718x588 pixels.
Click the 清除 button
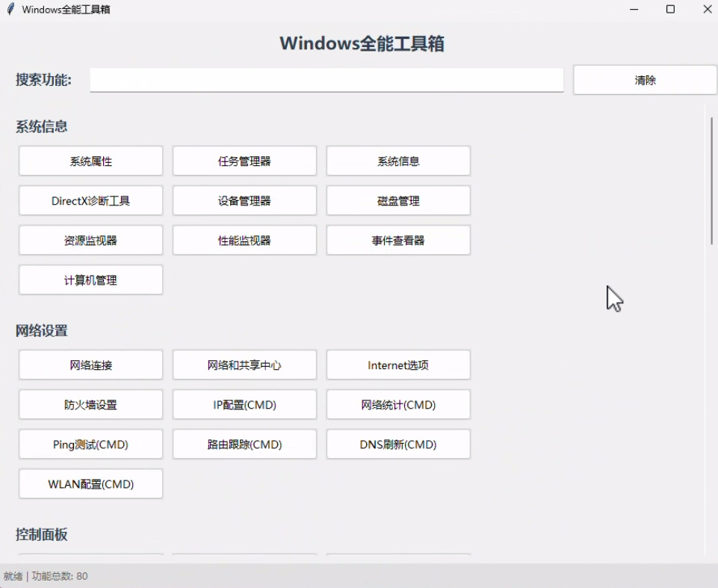pyautogui.click(x=645, y=80)
